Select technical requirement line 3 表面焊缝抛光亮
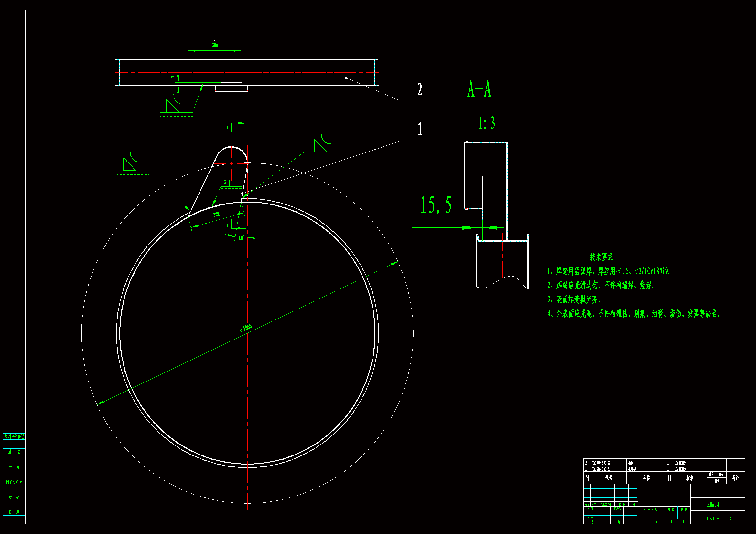 [x=574, y=299]
